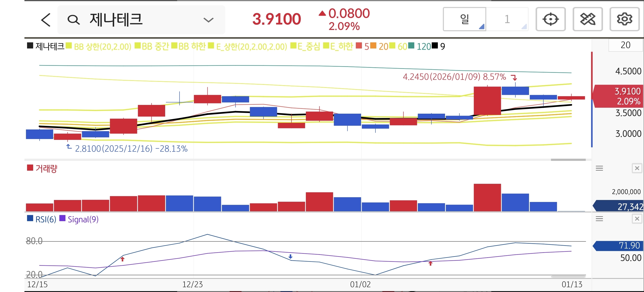Click the red 5-day MA color swatch
Screen dimensions: 644x292
pyautogui.click(x=359, y=46)
